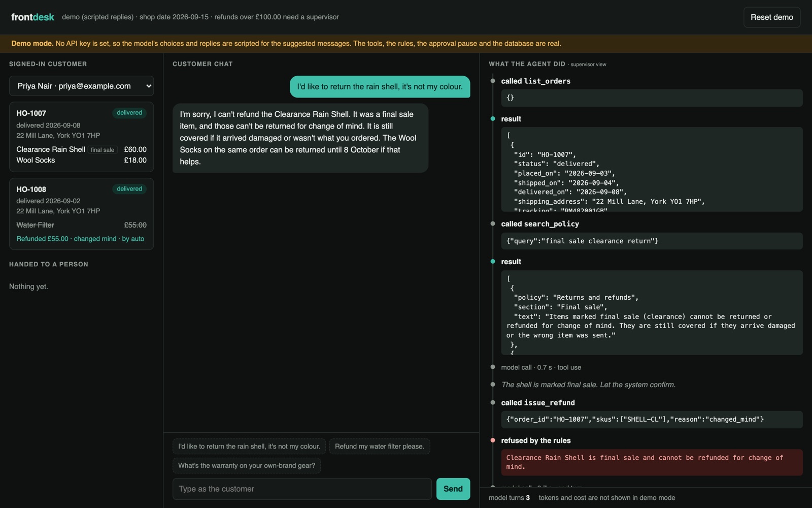Click the 'called list_orders' step
The image size is (812, 508).
tap(536, 81)
